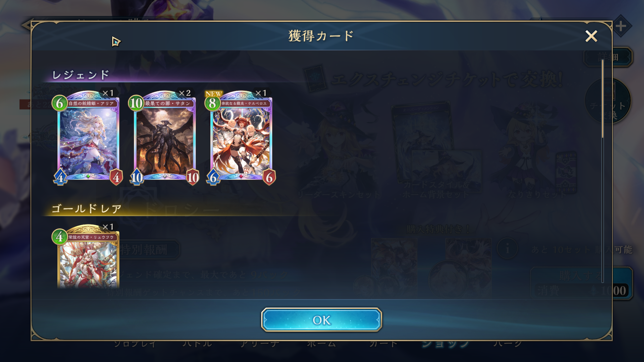Click the レジェンド section header
Screen dimensions: 644x362
[x=81, y=75]
